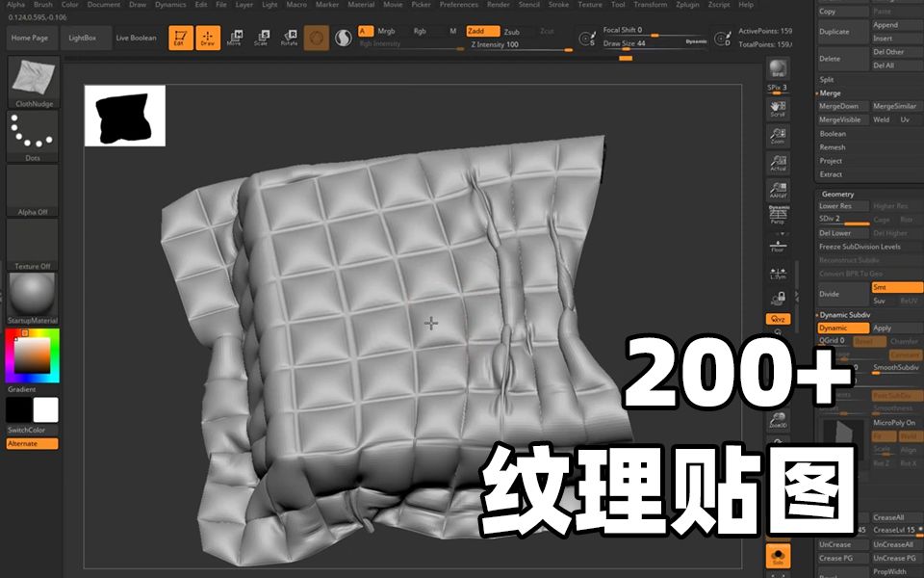The height and width of the screenshot is (578, 924).
Task: Pick a color in the color picker square
Action: [32, 355]
